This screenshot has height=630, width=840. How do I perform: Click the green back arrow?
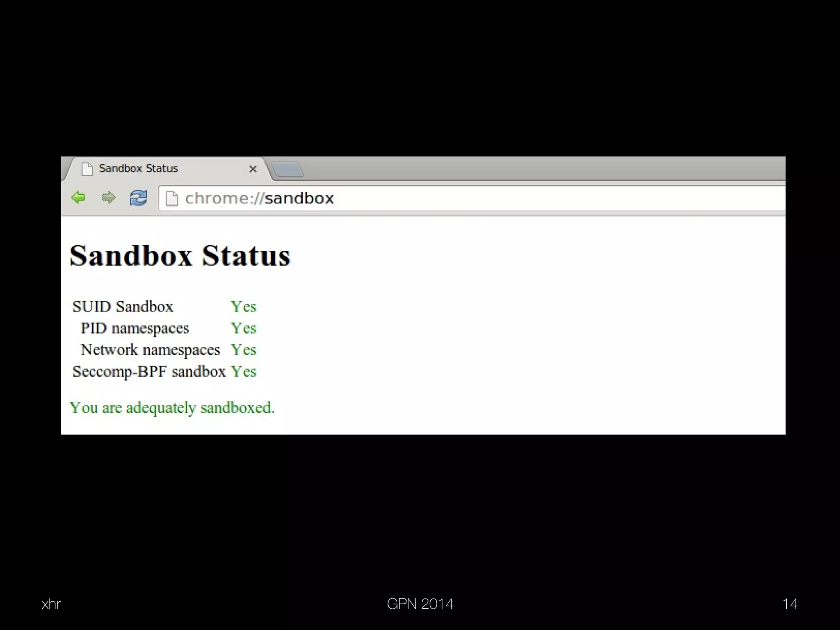[78, 198]
